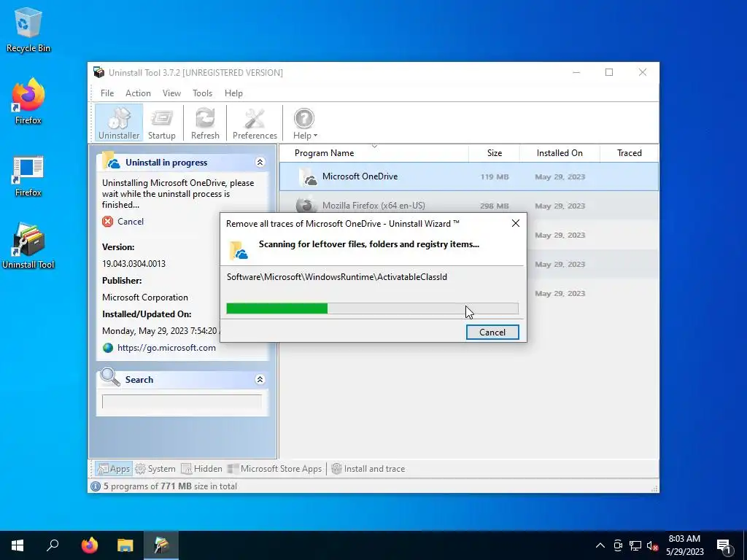The width and height of the screenshot is (747, 560).
Task: Click the magnifier icon in Search panel
Action: click(111, 377)
